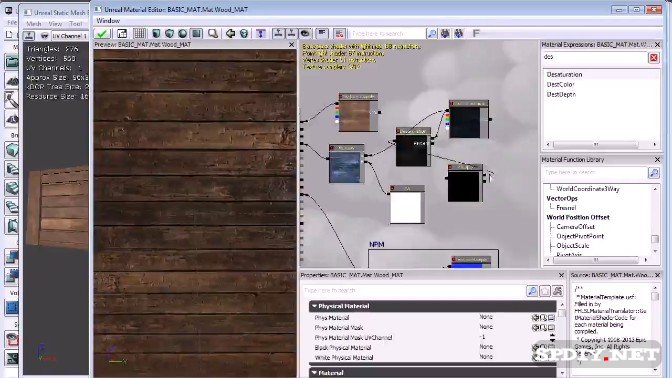Select the sphere preview shape icon
672x378 pixels.
183,33
